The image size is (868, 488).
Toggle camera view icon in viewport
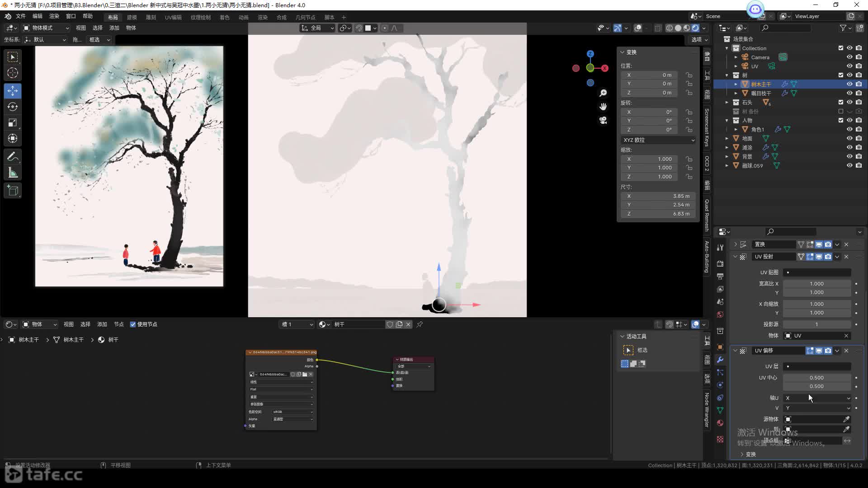[x=603, y=120]
